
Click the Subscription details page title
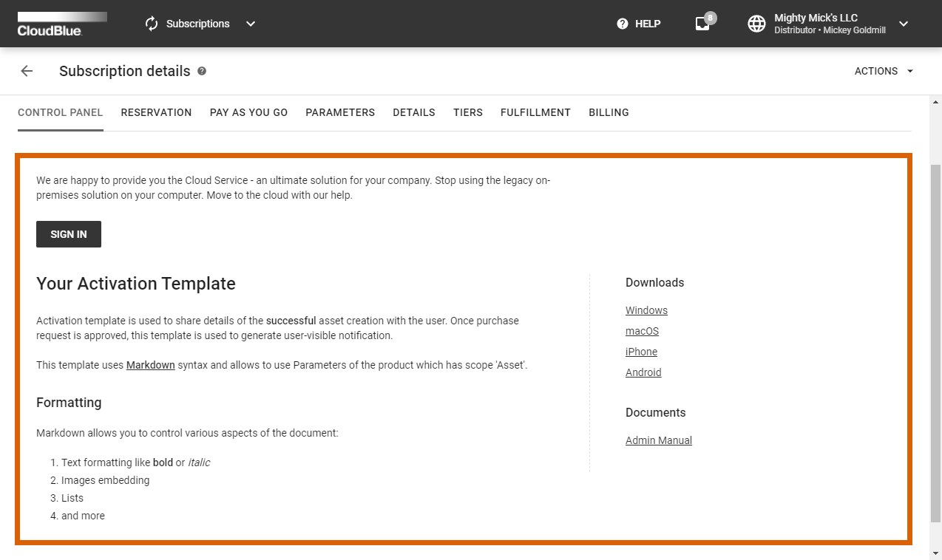pyautogui.click(x=125, y=71)
